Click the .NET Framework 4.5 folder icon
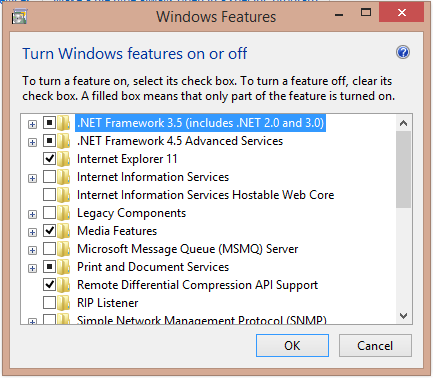Viewport: 433px width, 378px height. (63, 141)
